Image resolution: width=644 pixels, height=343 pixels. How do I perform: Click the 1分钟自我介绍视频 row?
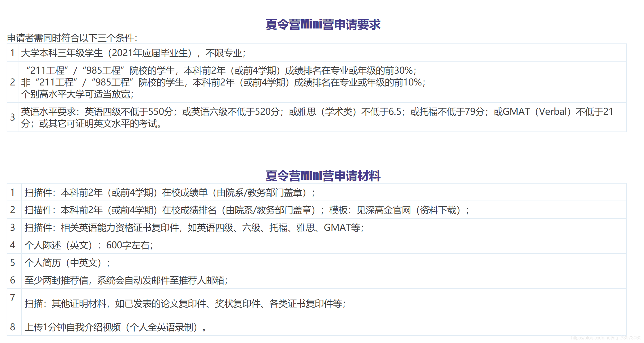115,327
